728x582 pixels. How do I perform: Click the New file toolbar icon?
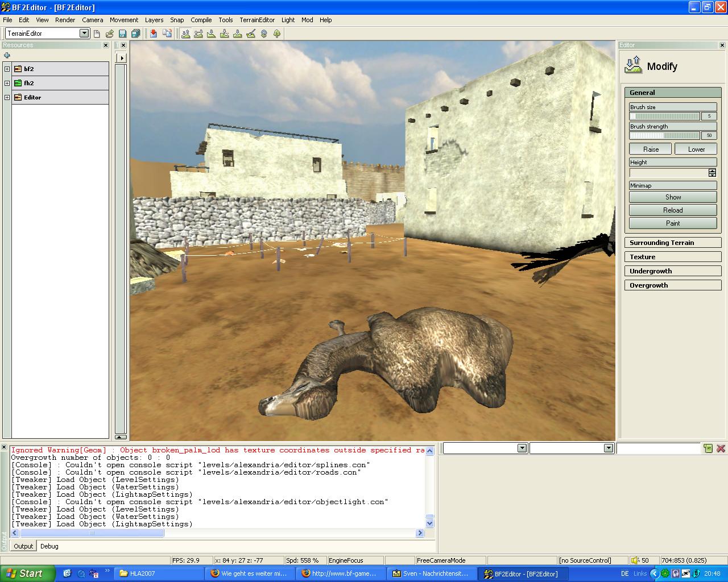click(97, 34)
